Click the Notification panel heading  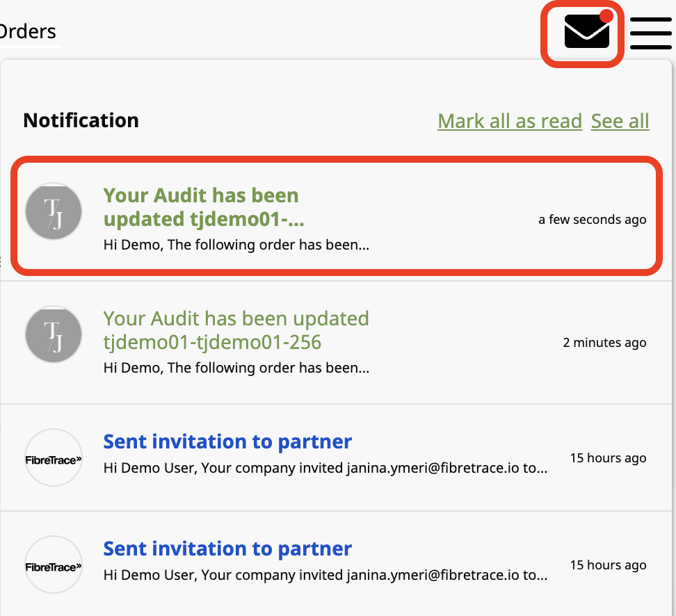81,120
